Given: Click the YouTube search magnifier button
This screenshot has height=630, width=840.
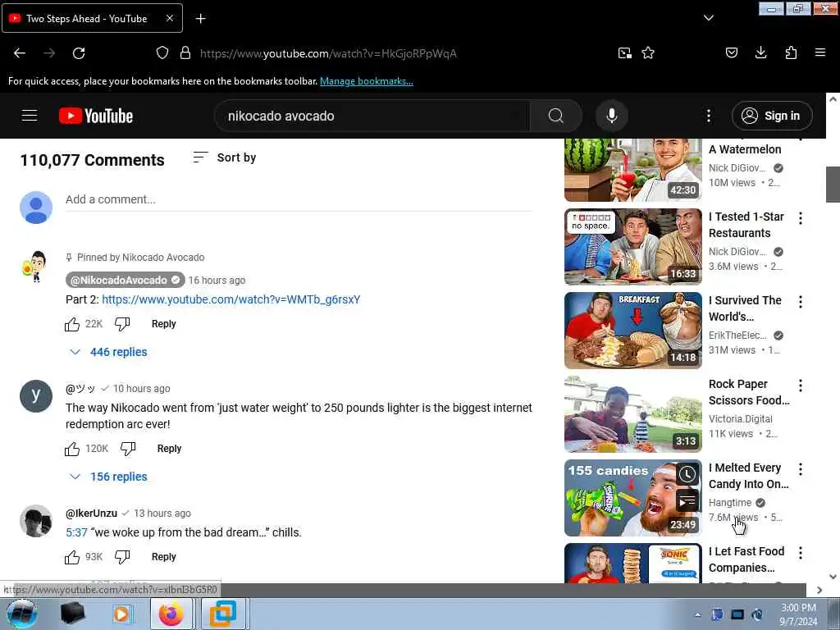Looking at the screenshot, I should pyautogui.click(x=556, y=116).
